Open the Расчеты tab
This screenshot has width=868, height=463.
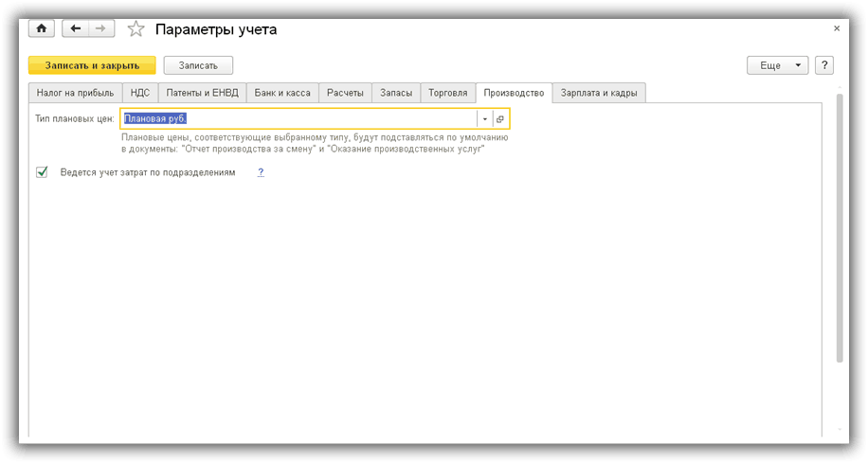(345, 93)
